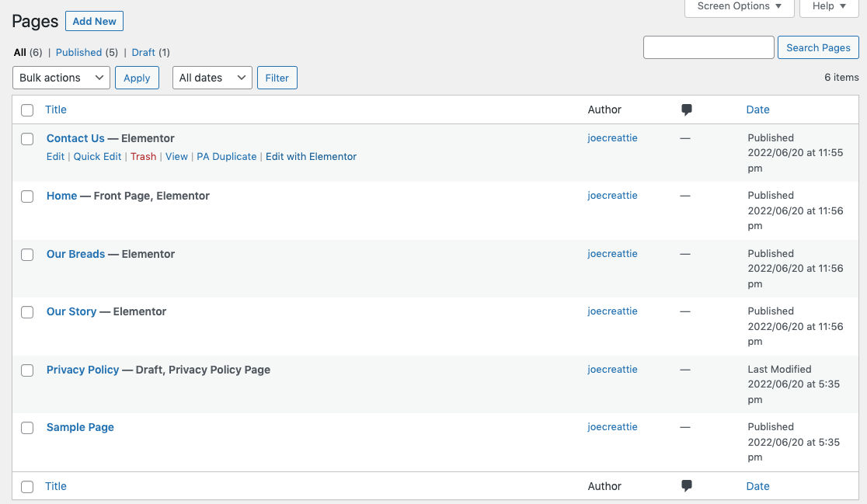Open the All dates filter dropdown
The image size is (867, 504).
pyautogui.click(x=211, y=78)
